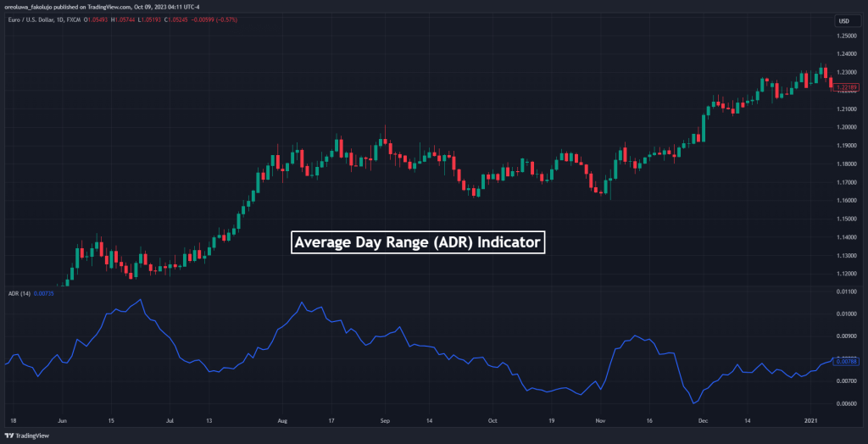Click the 2021 label on the time axis
This screenshot has width=868, height=444.
813,419
